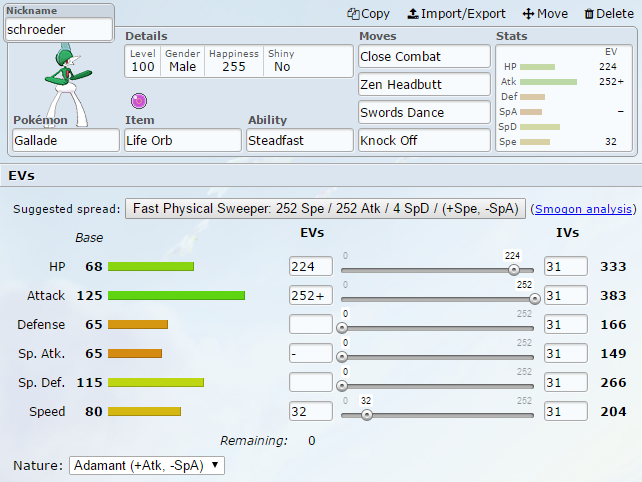Click the Sp. Def. IV input field
Screen dimensions: 642x482
(565, 382)
